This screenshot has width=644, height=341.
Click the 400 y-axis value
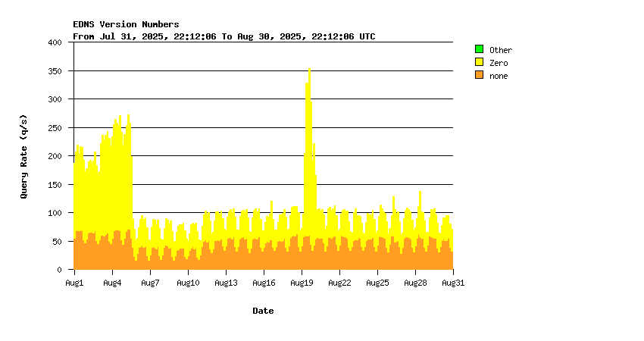[x=55, y=42]
